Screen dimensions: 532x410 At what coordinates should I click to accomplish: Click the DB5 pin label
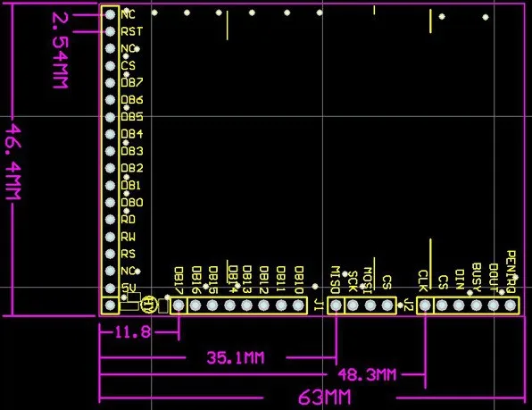131,117
